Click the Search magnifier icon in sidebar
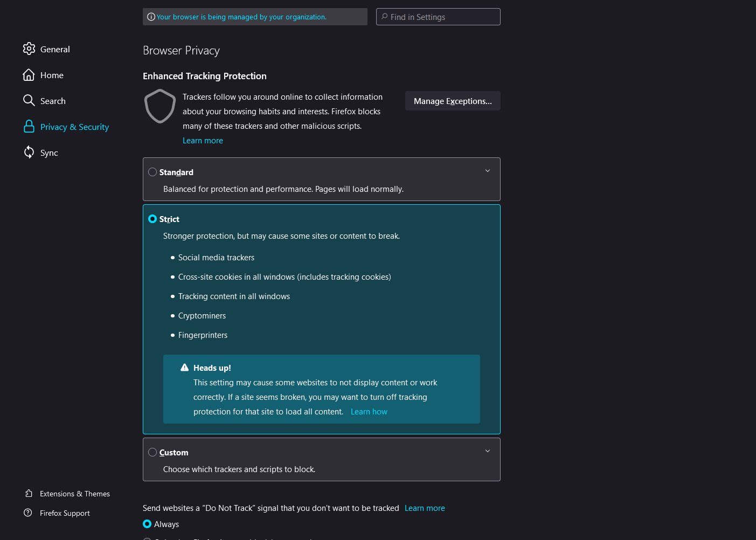The image size is (756, 540). [29, 101]
